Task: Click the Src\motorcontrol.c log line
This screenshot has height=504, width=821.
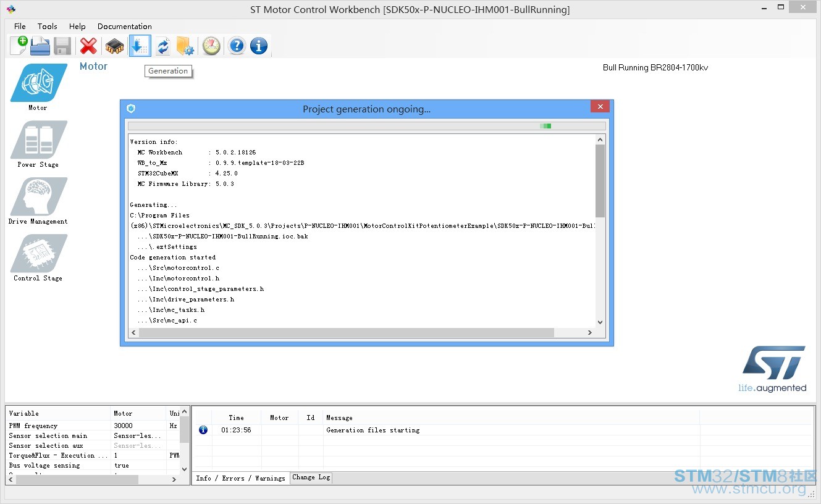Action: [x=179, y=267]
